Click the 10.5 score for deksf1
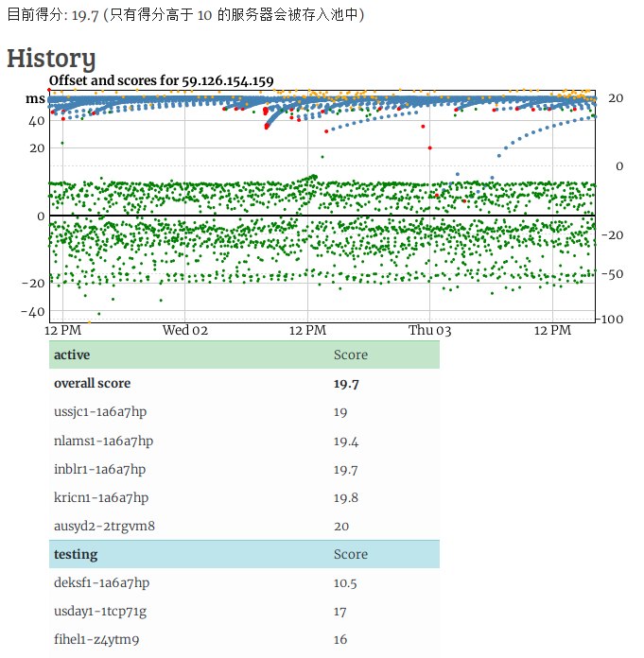The height and width of the screenshot is (658, 644). pos(345,583)
